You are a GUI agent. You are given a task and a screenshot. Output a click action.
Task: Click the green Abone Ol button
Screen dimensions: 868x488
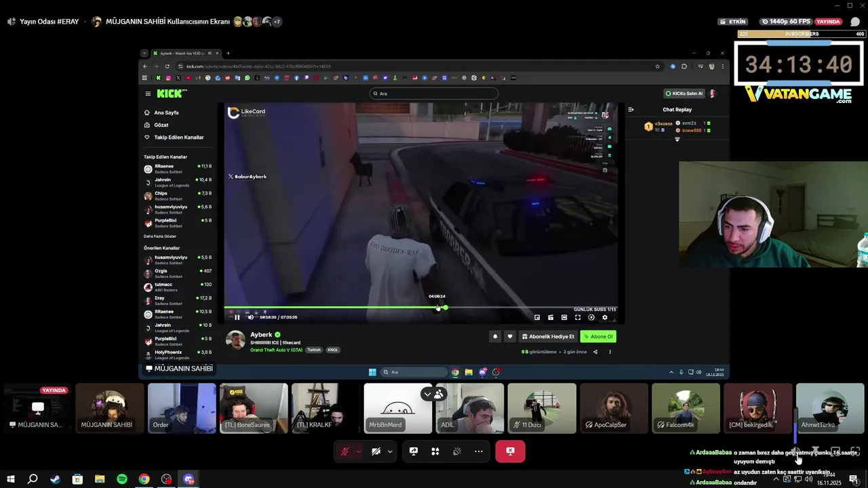(598, 336)
